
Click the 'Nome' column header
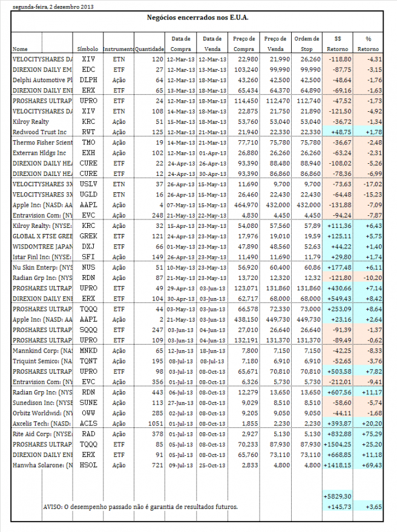pyautogui.click(x=20, y=49)
